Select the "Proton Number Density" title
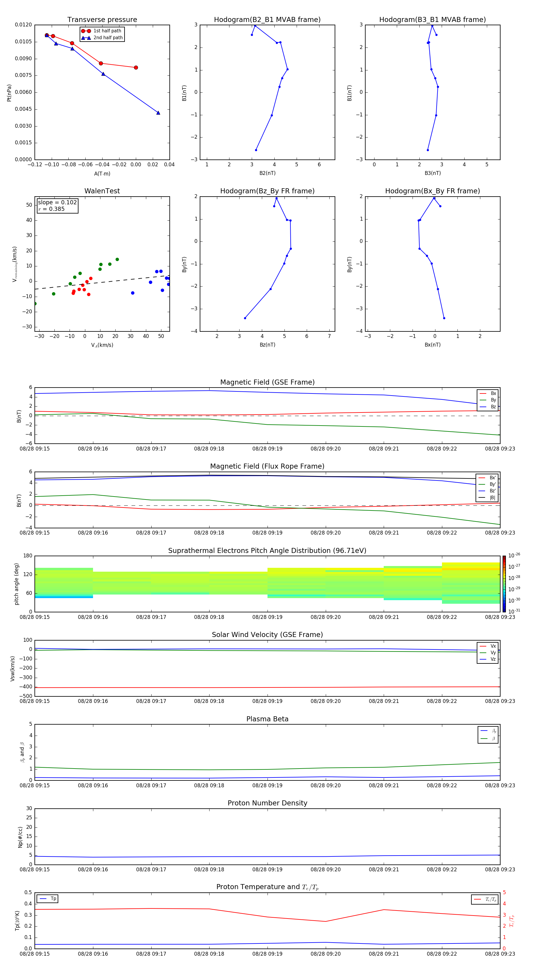The image size is (535, 980). [267, 803]
